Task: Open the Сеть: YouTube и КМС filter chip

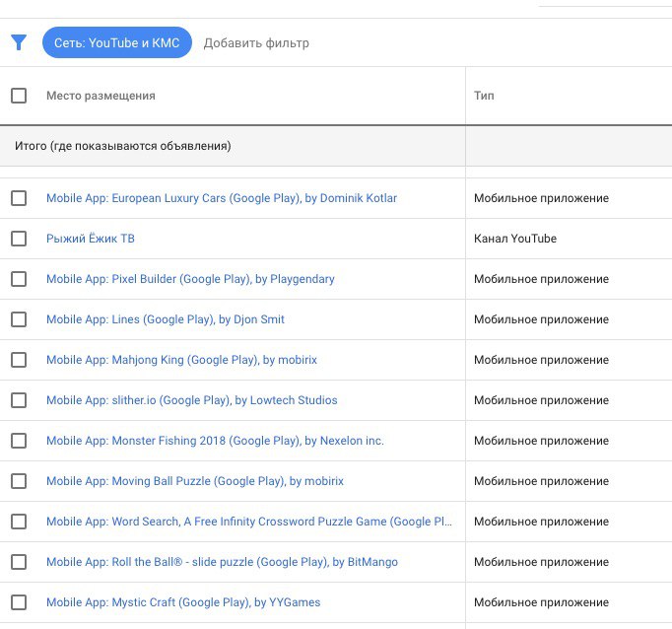Action: click(x=117, y=42)
